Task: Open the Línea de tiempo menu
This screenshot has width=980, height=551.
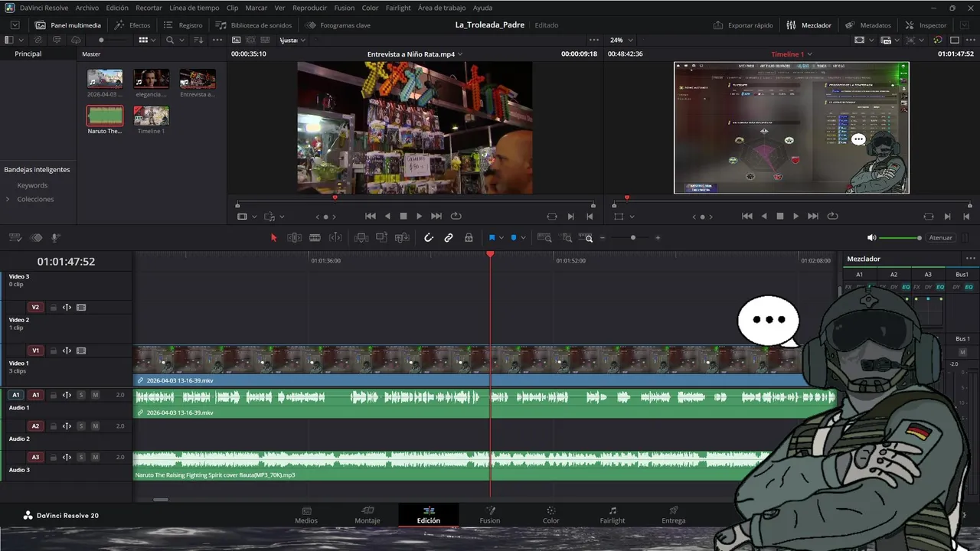Action: coord(194,8)
